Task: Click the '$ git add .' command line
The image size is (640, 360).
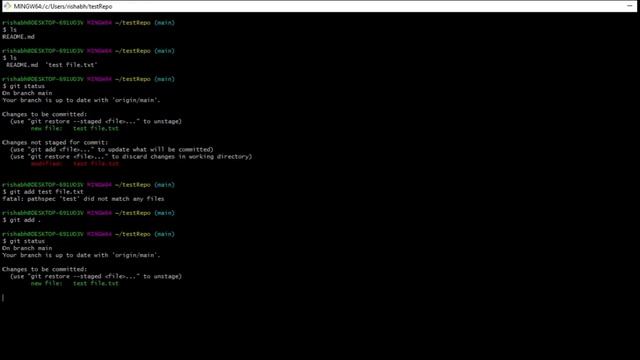Action: click(22, 220)
